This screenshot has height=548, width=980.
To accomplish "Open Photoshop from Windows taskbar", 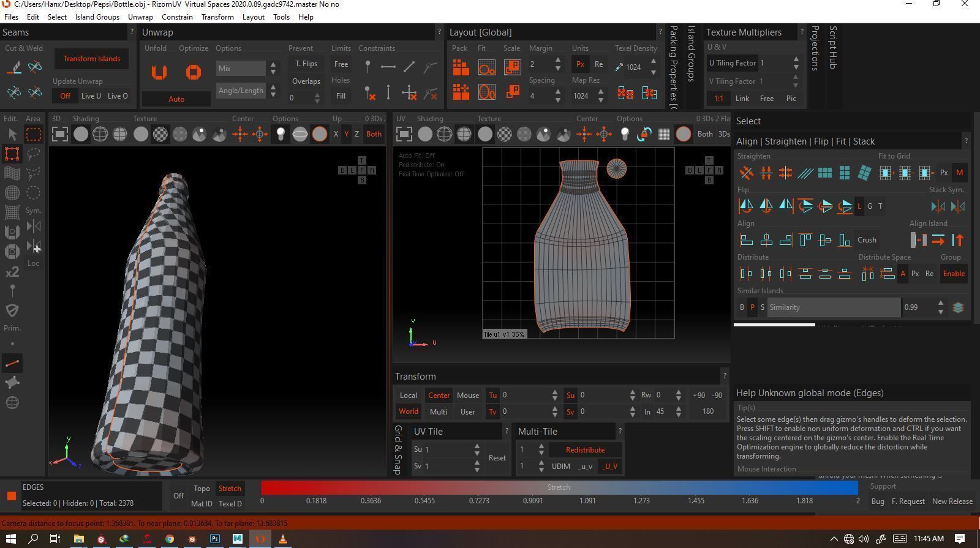I will pyautogui.click(x=215, y=539).
